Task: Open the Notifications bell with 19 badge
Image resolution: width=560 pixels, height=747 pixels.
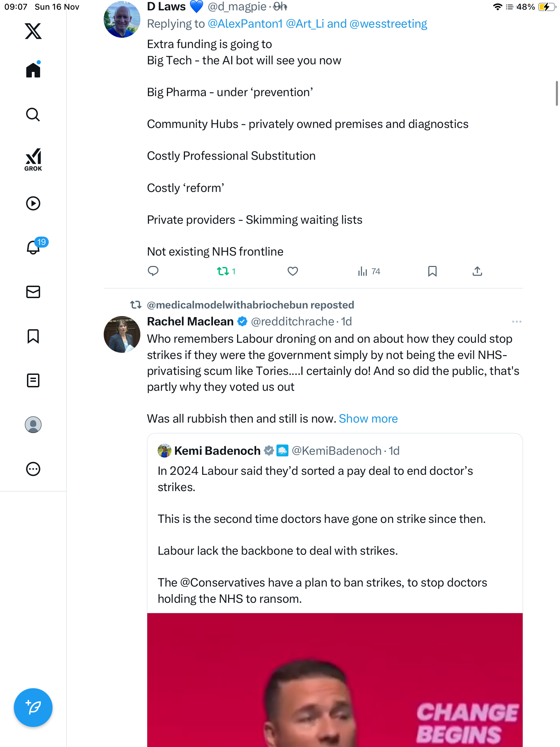Action: click(x=33, y=247)
